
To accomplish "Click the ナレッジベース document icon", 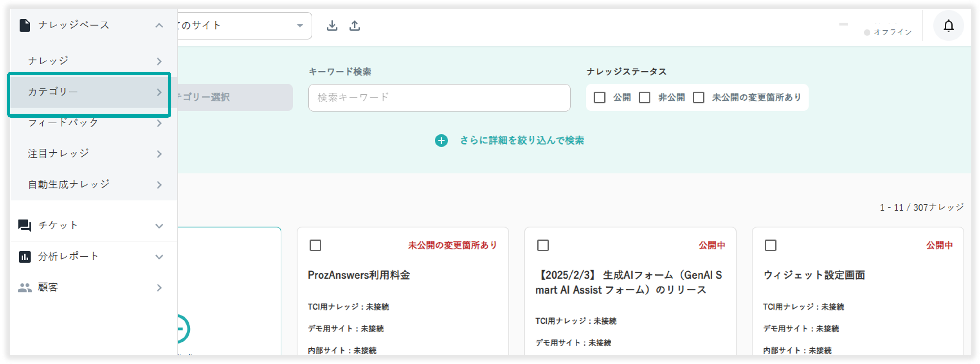I will click(x=25, y=26).
